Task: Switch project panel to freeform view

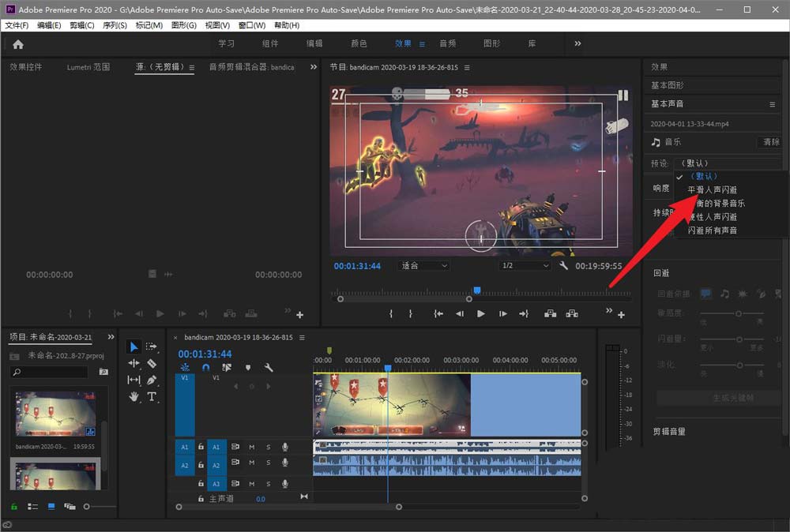Action: 70,506
